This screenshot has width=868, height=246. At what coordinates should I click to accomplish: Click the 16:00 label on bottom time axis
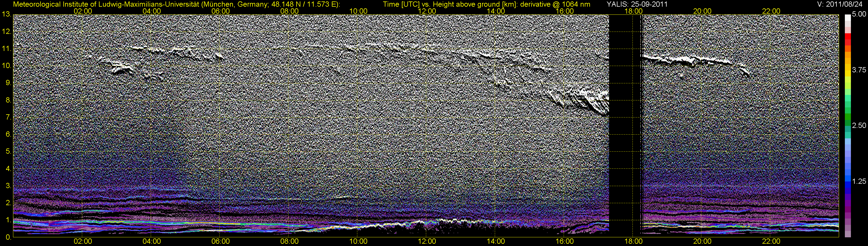[565, 242]
